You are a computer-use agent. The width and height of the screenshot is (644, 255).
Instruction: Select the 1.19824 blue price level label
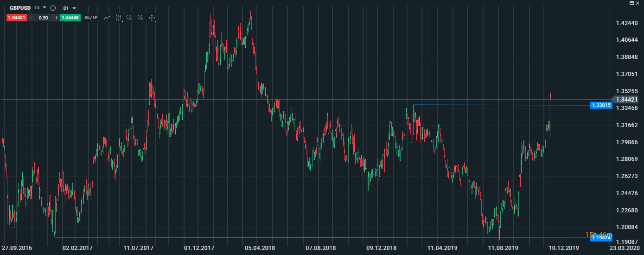tap(601, 238)
